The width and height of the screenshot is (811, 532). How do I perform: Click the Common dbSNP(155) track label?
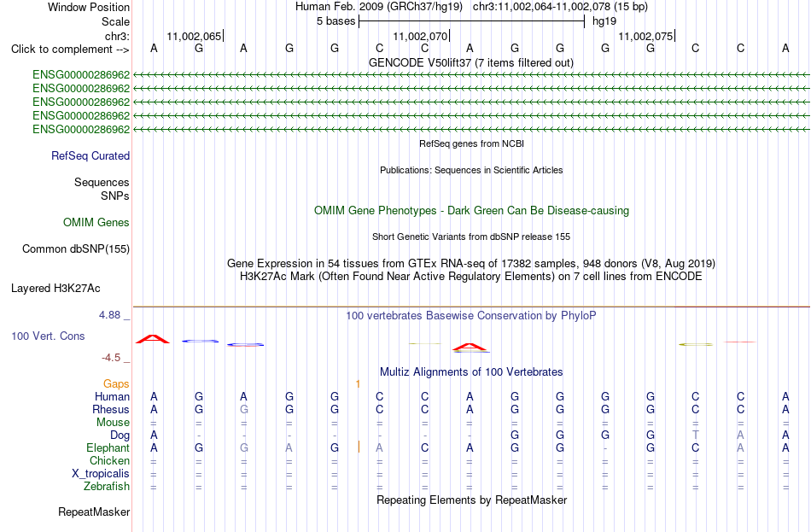coord(76,249)
